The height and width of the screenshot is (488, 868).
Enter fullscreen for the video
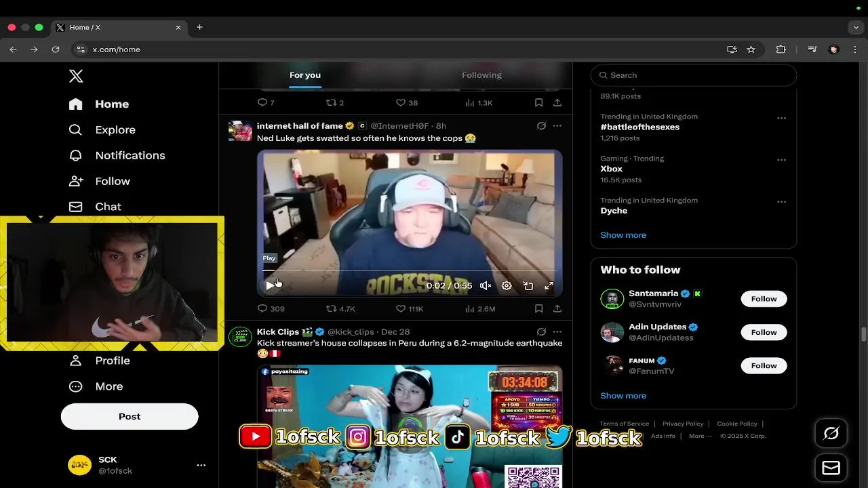pyautogui.click(x=549, y=285)
